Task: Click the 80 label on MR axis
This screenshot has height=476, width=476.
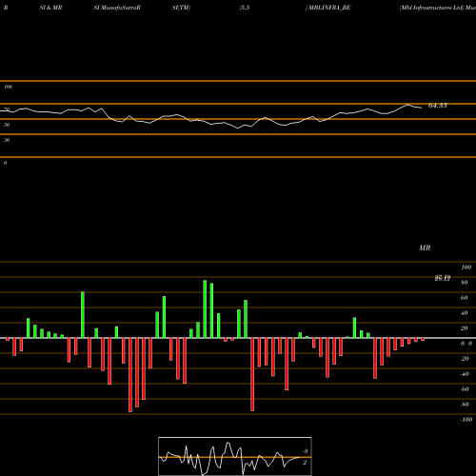Action: 465,283
